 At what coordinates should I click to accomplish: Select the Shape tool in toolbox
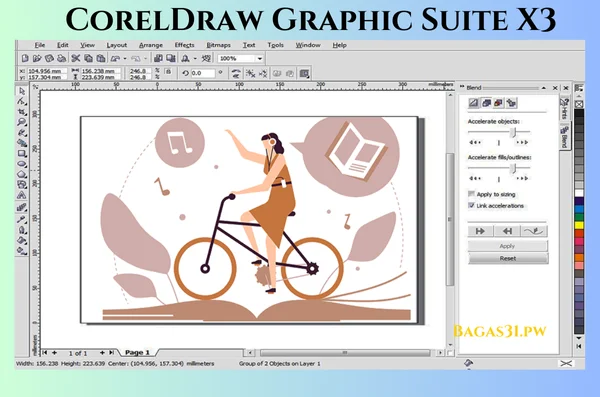(22, 101)
